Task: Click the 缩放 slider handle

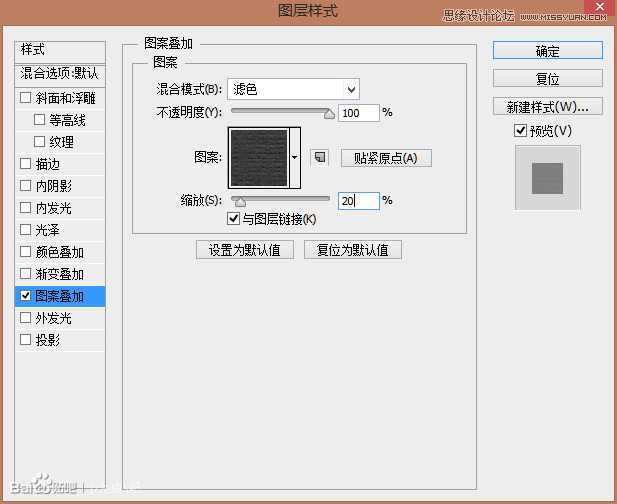Action: click(239, 202)
